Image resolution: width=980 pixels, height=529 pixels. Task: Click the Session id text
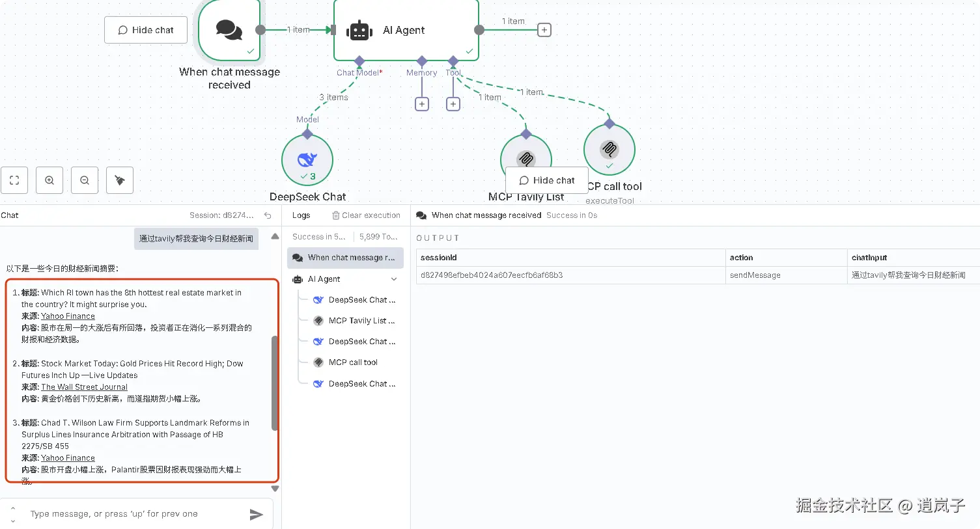pos(221,215)
